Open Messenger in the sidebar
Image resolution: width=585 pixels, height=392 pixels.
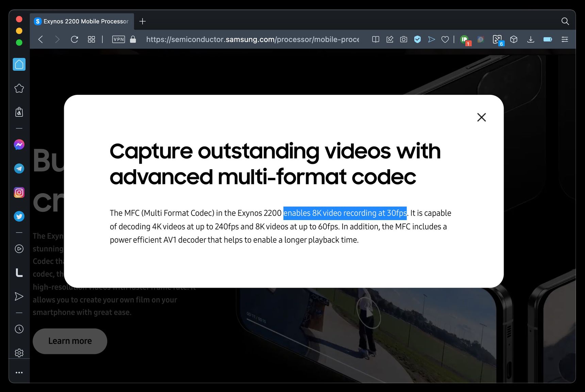coord(19,144)
